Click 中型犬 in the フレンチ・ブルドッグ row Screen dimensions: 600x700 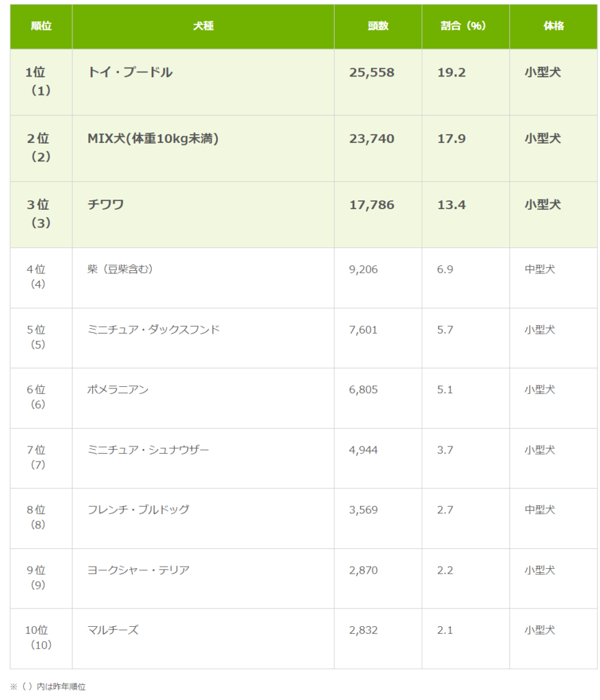tap(540, 510)
